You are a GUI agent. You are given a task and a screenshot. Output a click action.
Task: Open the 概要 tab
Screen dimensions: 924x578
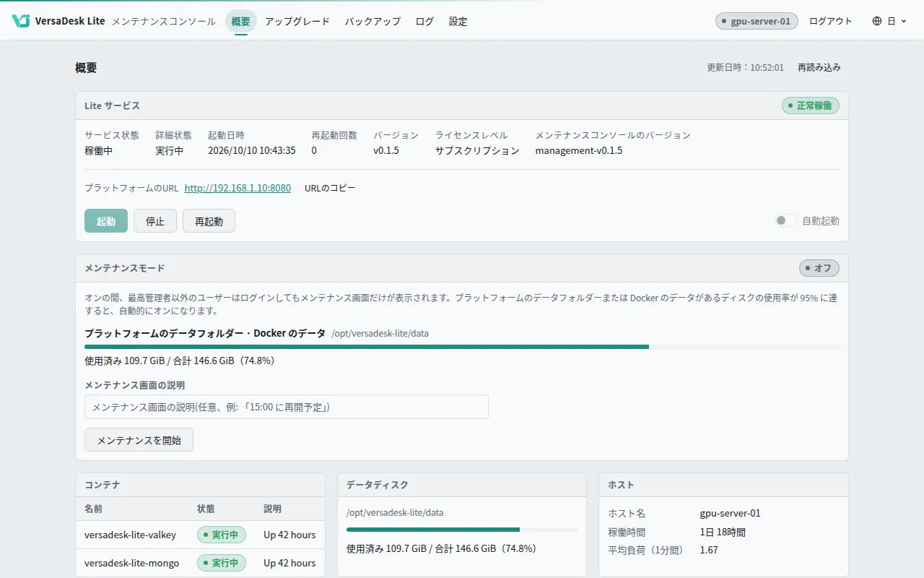click(x=241, y=22)
